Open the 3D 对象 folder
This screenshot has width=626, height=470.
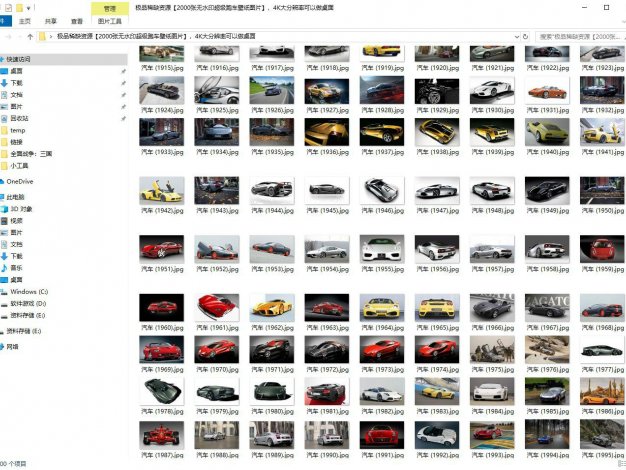click(x=22, y=209)
